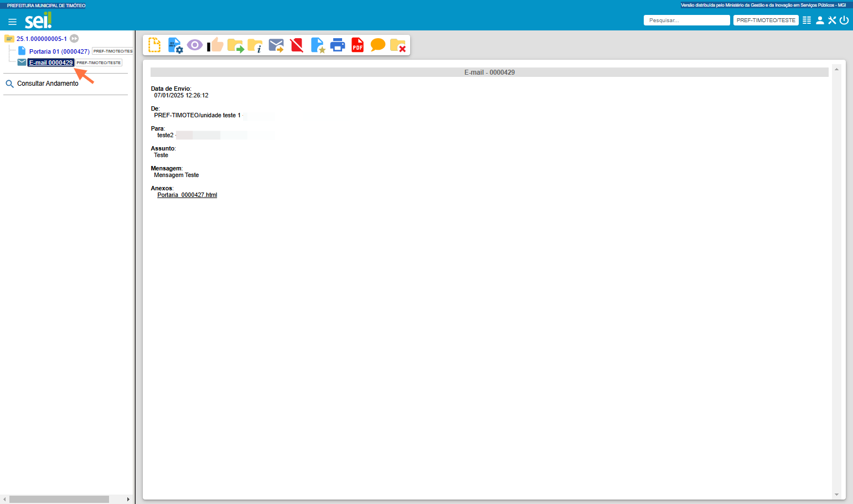
Task: Open the process control grid icon
Action: pos(807,20)
